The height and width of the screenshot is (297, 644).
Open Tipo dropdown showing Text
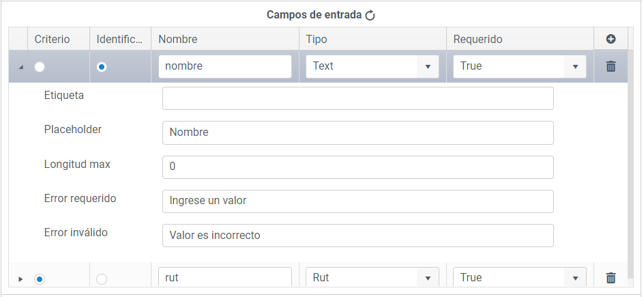372,66
